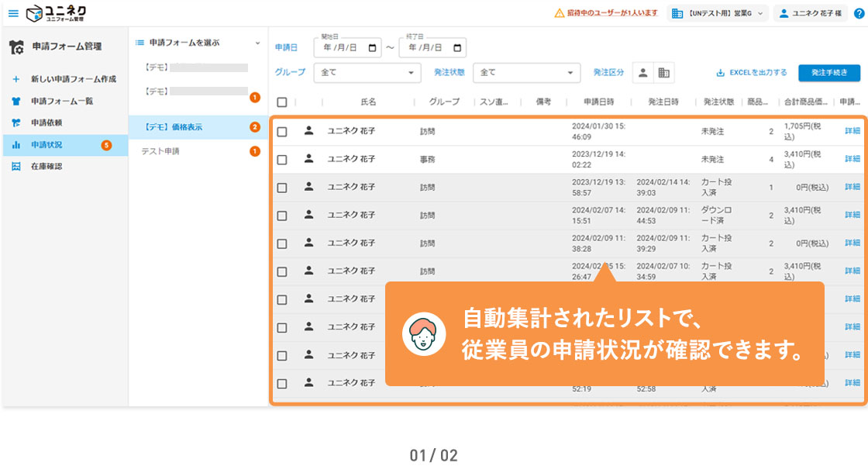Viewport: 868px width, 473px height.
Task: Open the hamburger menu icon
Action: click(13, 12)
